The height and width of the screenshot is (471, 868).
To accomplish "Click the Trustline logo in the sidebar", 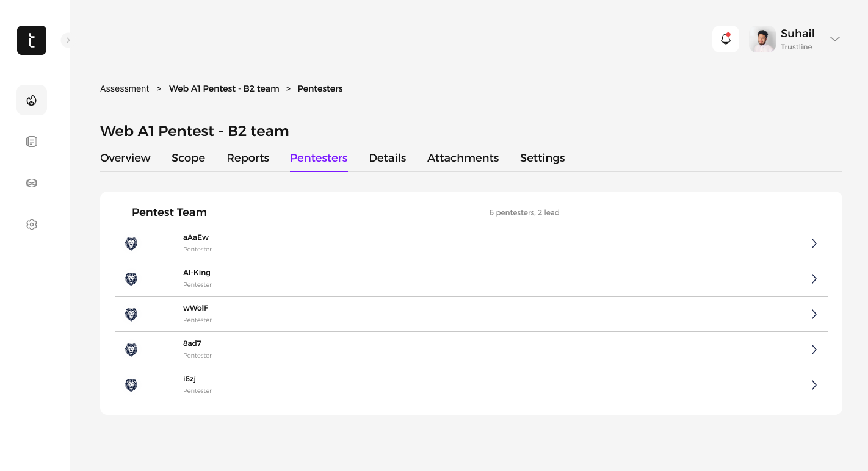I will (32, 40).
